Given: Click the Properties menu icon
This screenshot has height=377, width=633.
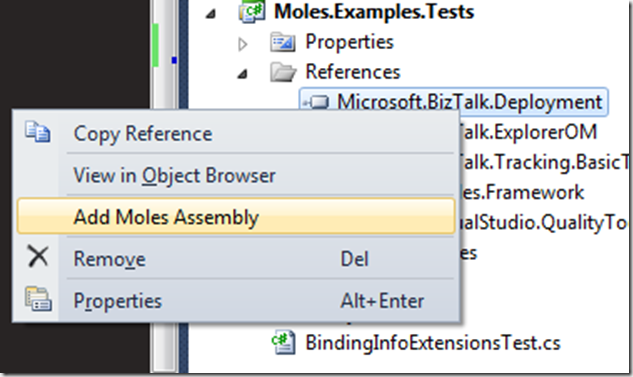Looking at the screenshot, I should click(38, 299).
